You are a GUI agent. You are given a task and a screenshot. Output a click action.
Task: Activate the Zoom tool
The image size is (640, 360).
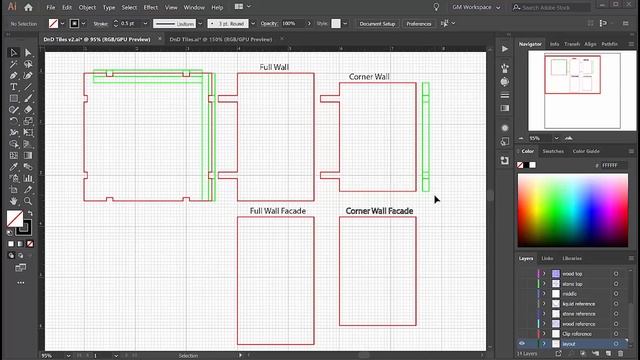tap(28, 201)
